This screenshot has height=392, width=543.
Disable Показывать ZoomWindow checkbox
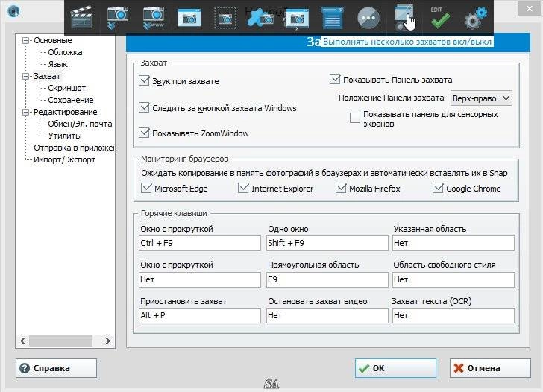pyautogui.click(x=144, y=133)
